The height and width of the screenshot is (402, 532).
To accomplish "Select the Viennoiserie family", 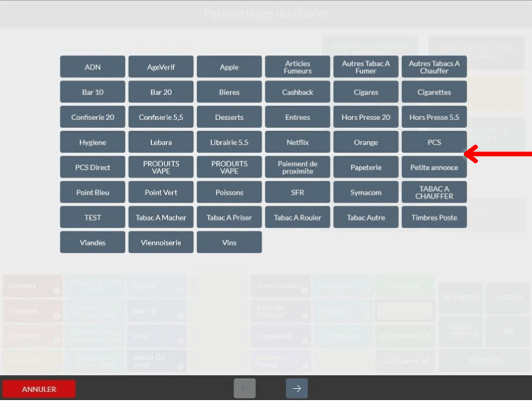I will coord(161,243).
